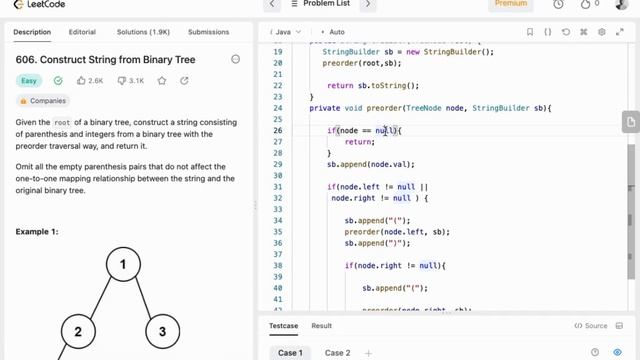The image size is (640, 360).
Task: Click the 'preorder(node.left, sb);' line
Action: (x=397, y=232)
